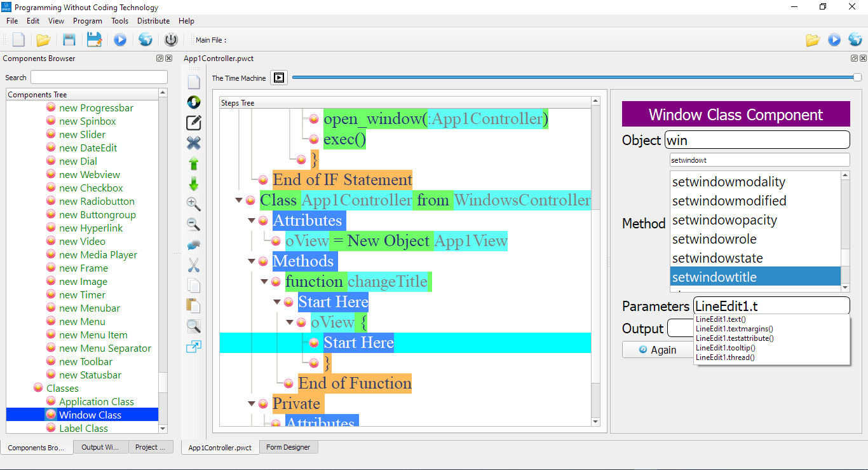This screenshot has width=868, height=470.
Task: Click the save-and-edit floppy pencil icon
Action: 94,39
